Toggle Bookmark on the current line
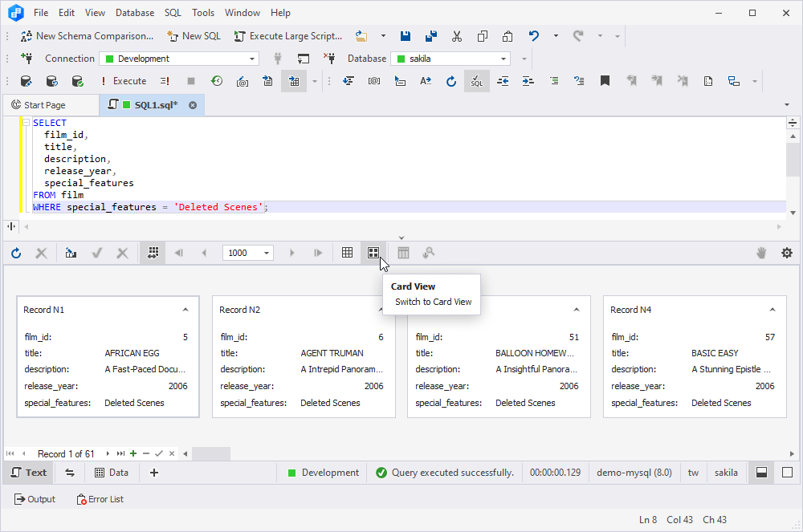Image resolution: width=803 pixels, height=532 pixels. pyautogui.click(x=605, y=81)
